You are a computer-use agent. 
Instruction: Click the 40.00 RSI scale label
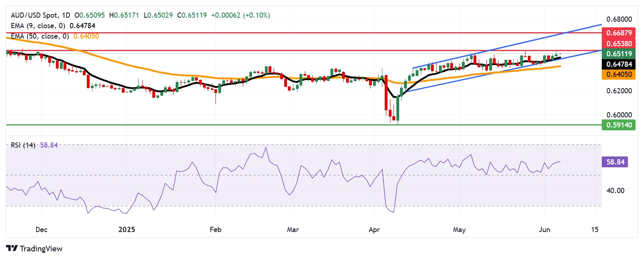[615, 191]
